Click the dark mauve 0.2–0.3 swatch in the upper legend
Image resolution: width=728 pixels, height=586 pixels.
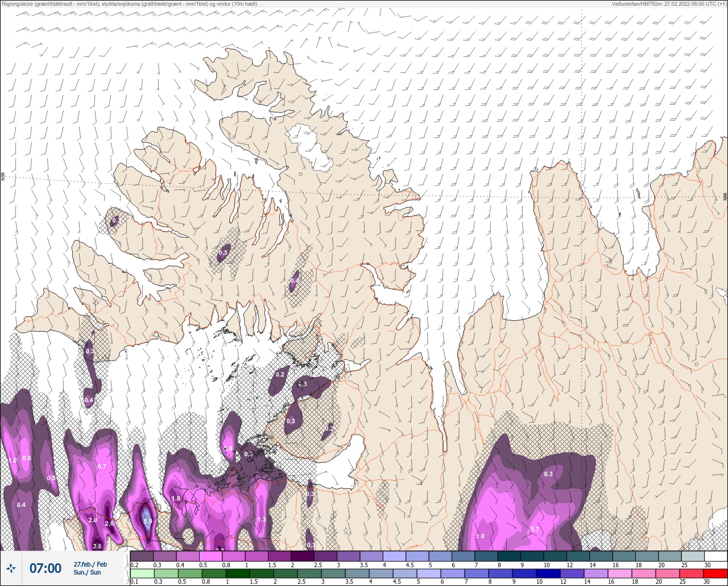(x=142, y=556)
